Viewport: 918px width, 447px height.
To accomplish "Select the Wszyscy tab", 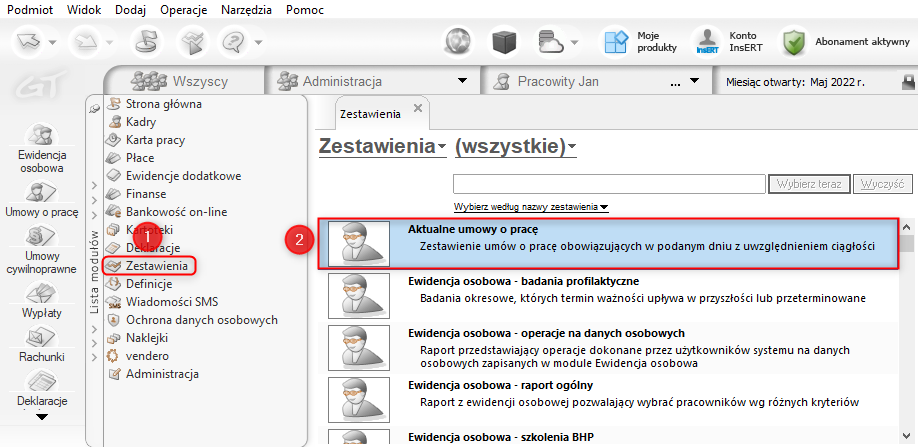I will [184, 81].
